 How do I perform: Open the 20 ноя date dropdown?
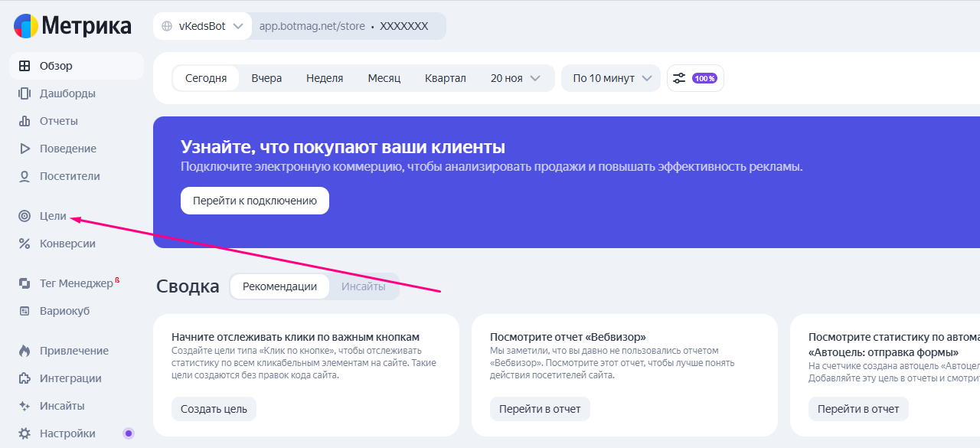[x=515, y=78]
